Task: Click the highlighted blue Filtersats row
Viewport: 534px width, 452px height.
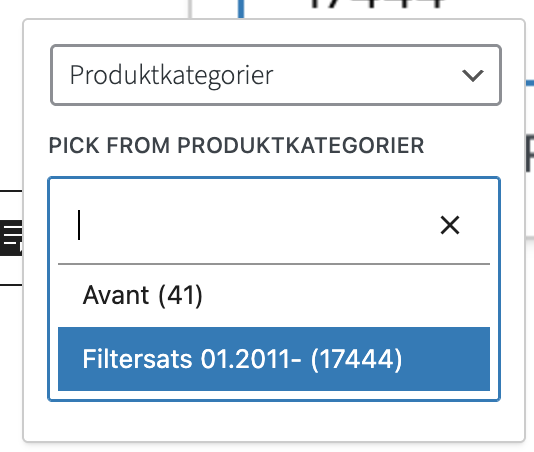Action: [x=274, y=359]
